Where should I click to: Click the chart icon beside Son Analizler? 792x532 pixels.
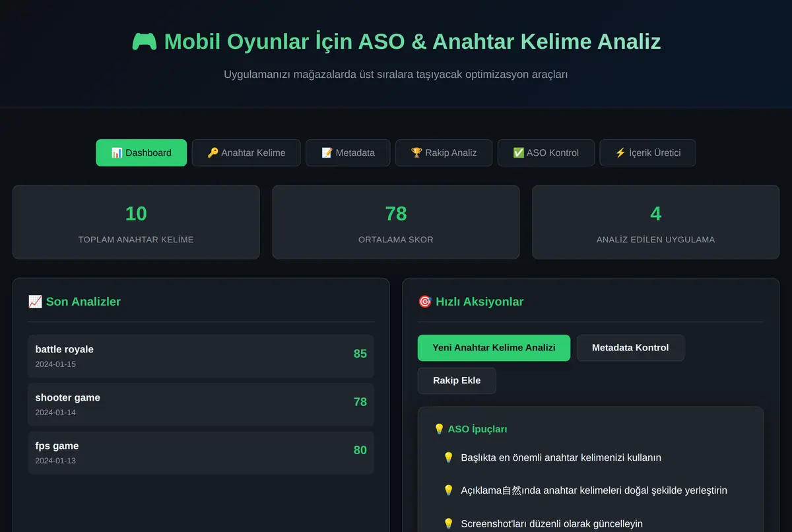(x=35, y=302)
